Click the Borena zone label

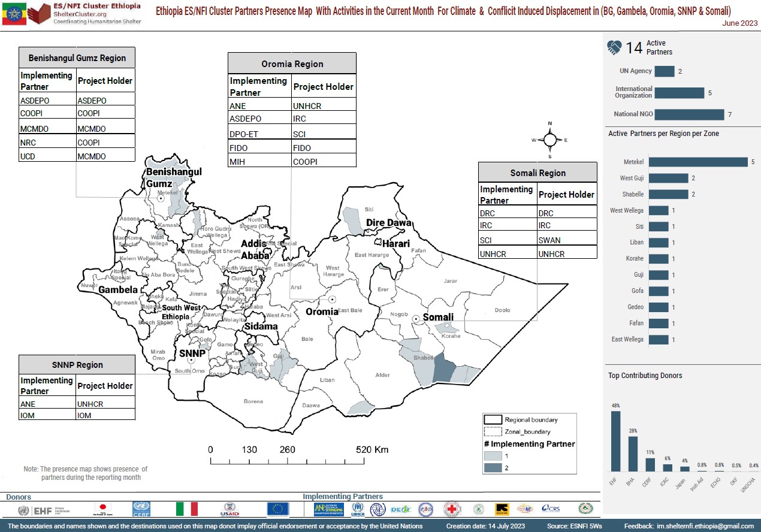[x=253, y=401]
